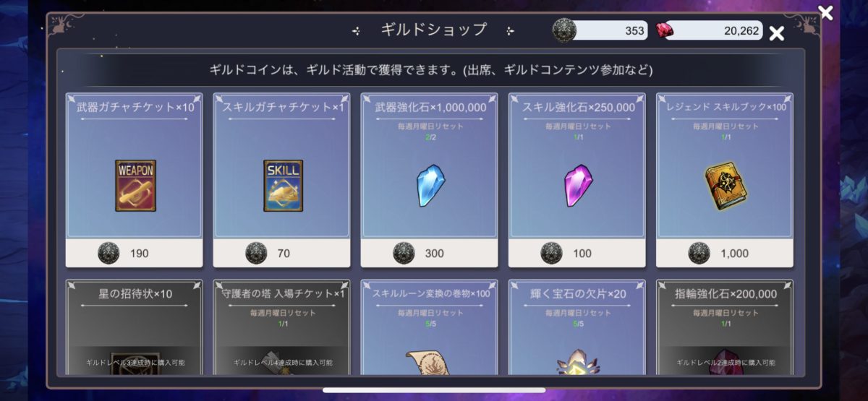Tap the red gem currency icon
This screenshot has width=868, height=401.
pyautogui.click(x=664, y=30)
